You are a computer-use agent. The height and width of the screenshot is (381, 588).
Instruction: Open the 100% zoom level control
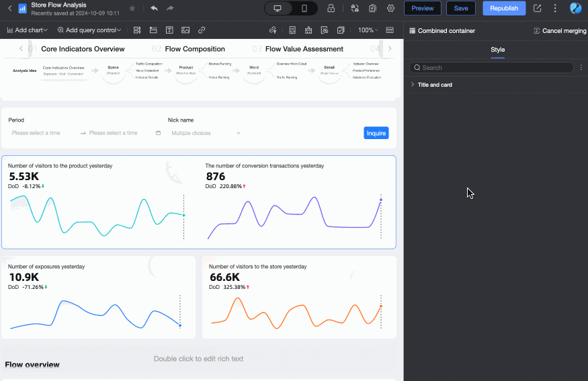368,30
